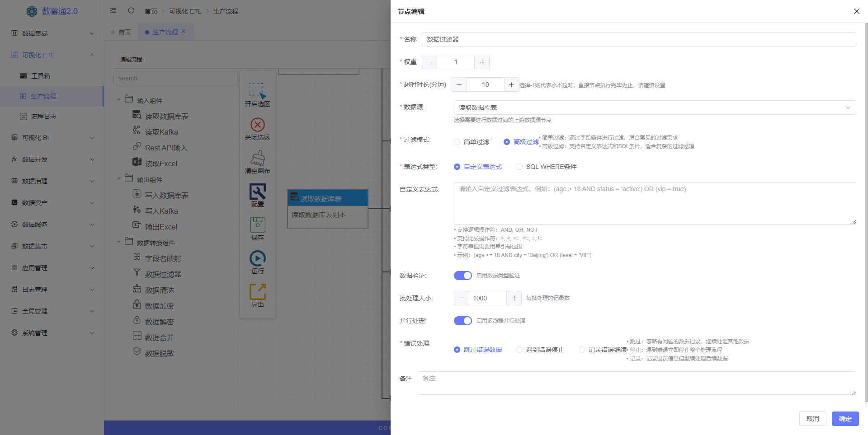The image size is (868, 435).
Task: Decrease the 超时时长 value with minus
Action: pyautogui.click(x=459, y=84)
